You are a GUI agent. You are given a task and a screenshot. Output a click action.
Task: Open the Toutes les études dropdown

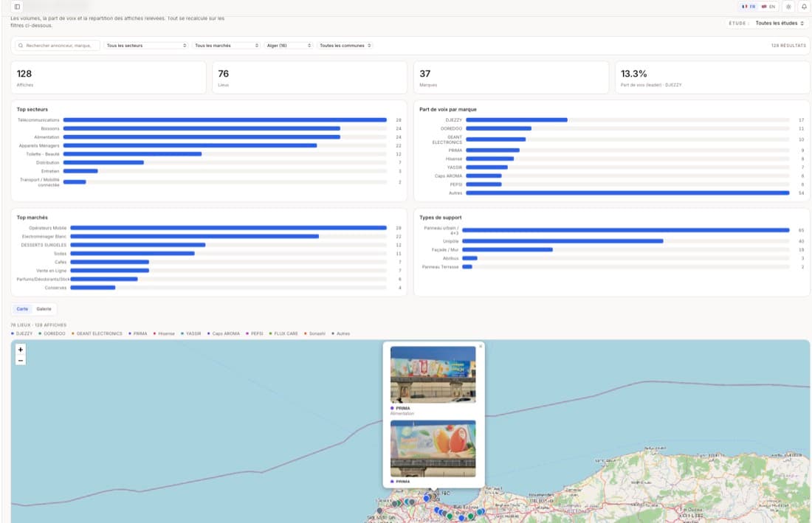[x=780, y=24]
